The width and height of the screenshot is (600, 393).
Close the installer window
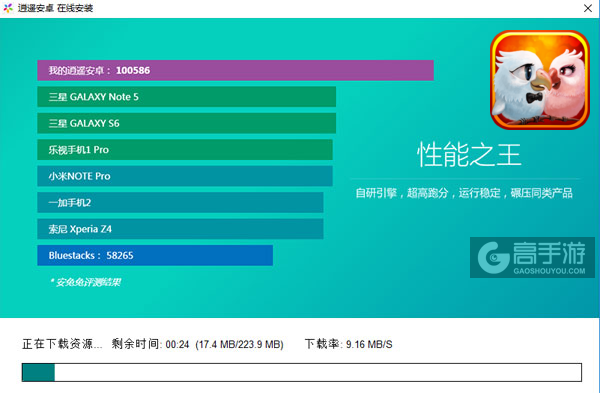tap(588, 8)
